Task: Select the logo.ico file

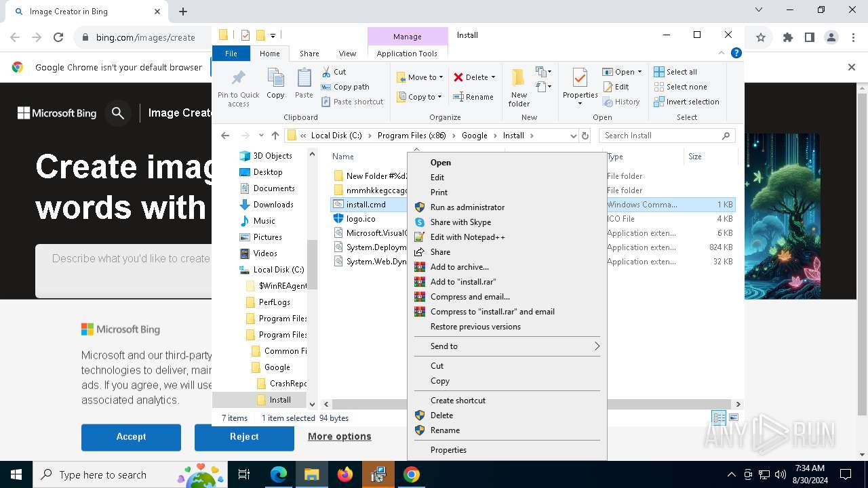Action: tap(361, 219)
